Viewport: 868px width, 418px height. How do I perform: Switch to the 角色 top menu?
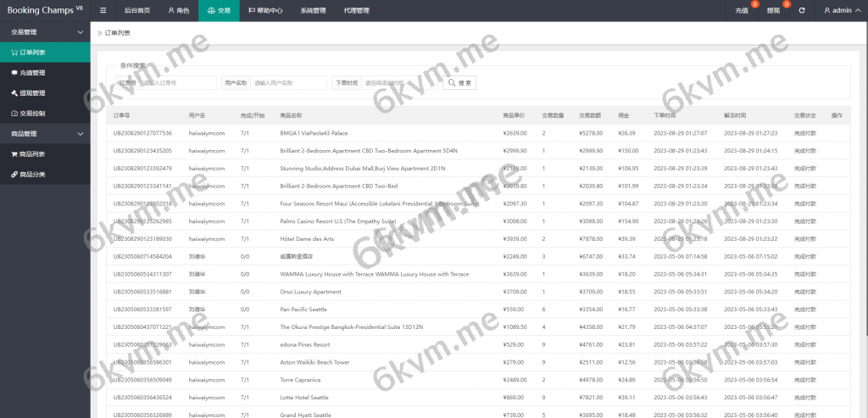point(177,10)
